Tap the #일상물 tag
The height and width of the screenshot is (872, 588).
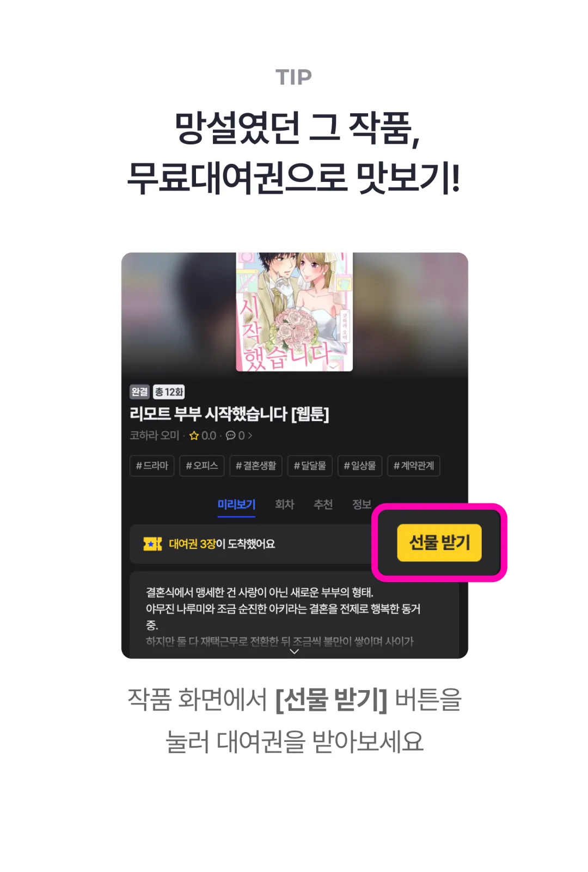click(x=360, y=466)
